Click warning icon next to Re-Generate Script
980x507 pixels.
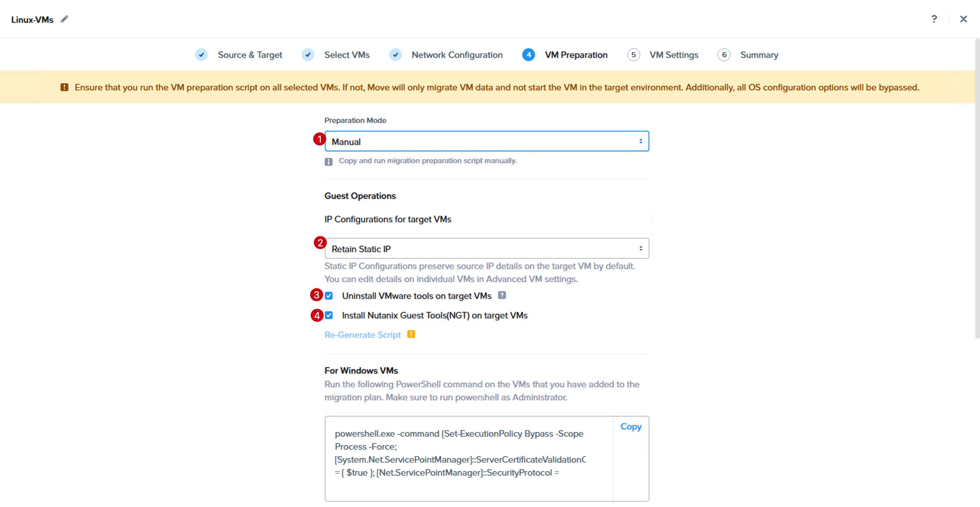click(411, 334)
